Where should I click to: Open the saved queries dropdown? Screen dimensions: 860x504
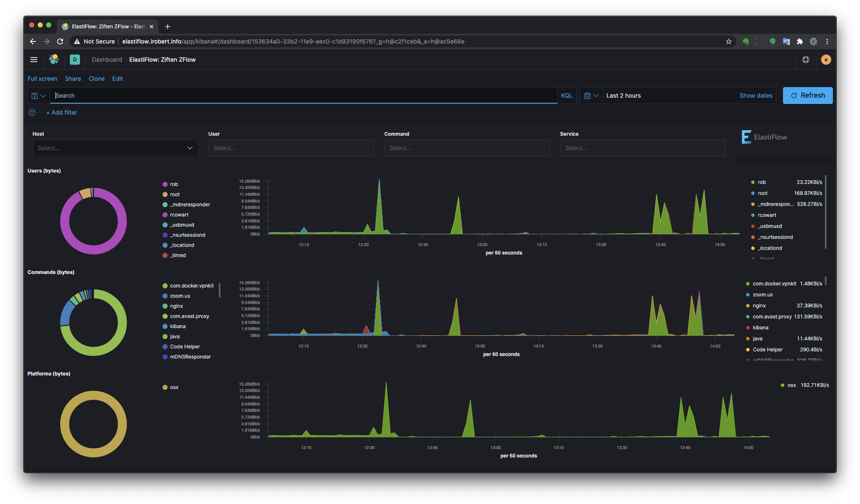[x=39, y=96]
